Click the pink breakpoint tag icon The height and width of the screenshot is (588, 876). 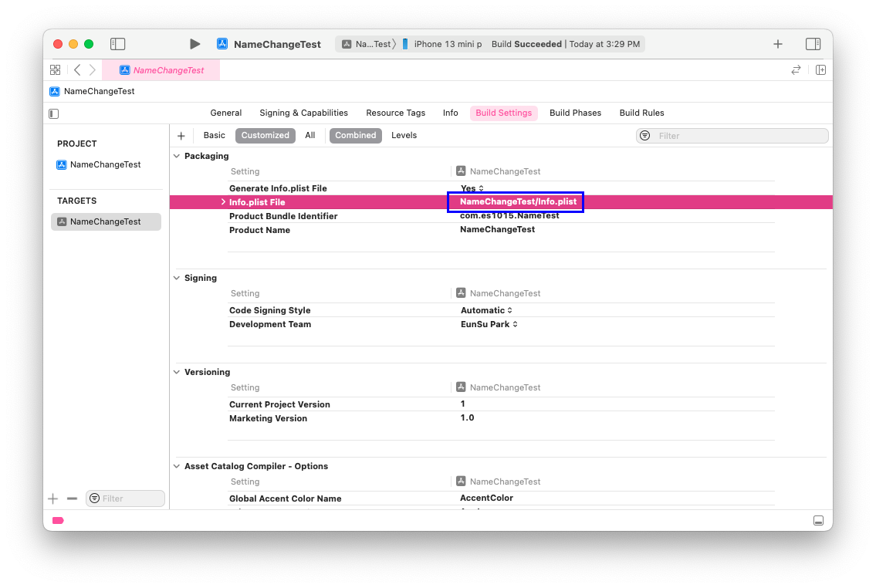tap(58, 520)
